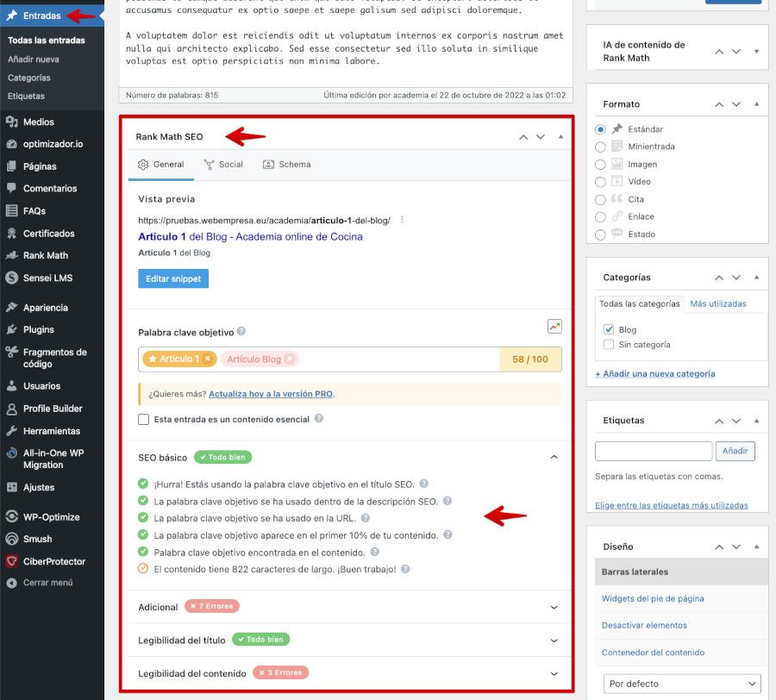
Task: Select the Imagen post format
Action: (x=600, y=165)
